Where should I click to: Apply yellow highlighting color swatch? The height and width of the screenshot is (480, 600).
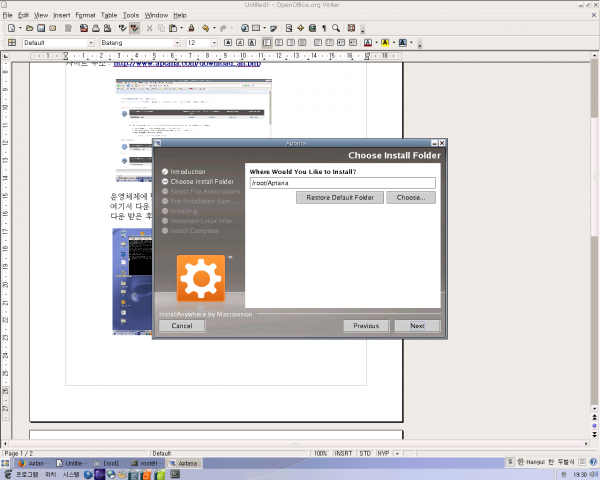[x=385, y=42]
